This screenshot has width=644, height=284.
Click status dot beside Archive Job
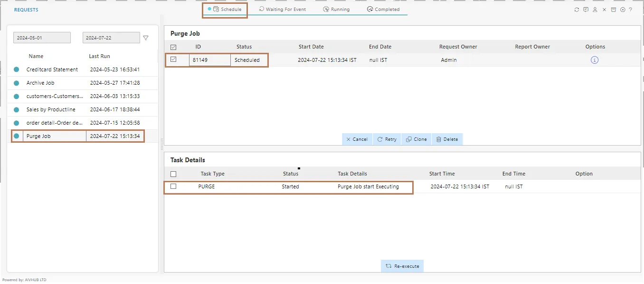tap(17, 83)
